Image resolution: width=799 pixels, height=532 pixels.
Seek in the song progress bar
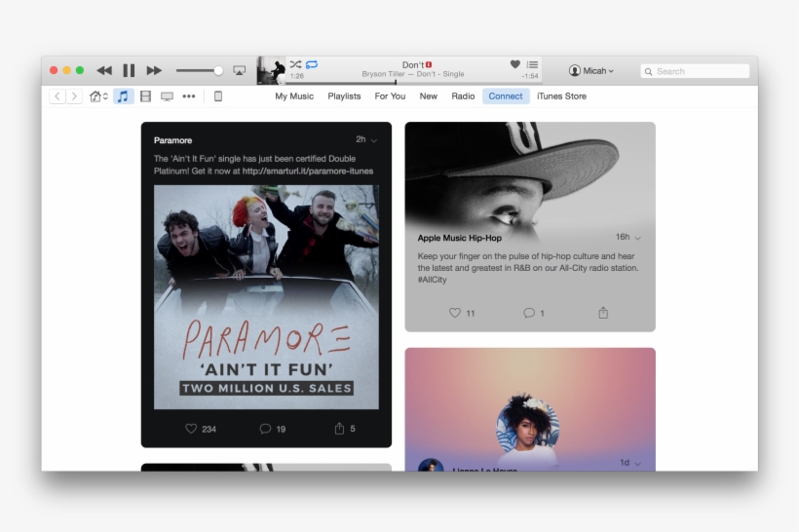coord(413,83)
